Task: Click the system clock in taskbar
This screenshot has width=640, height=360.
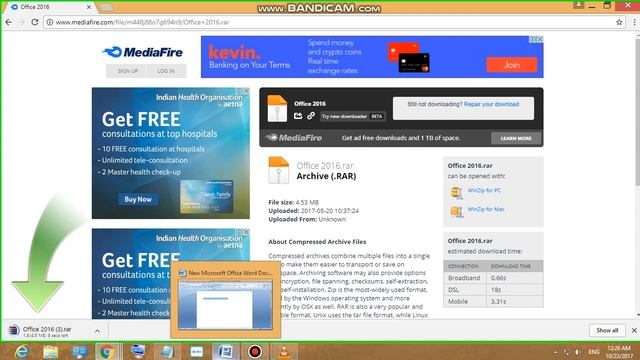Action: 619,352
